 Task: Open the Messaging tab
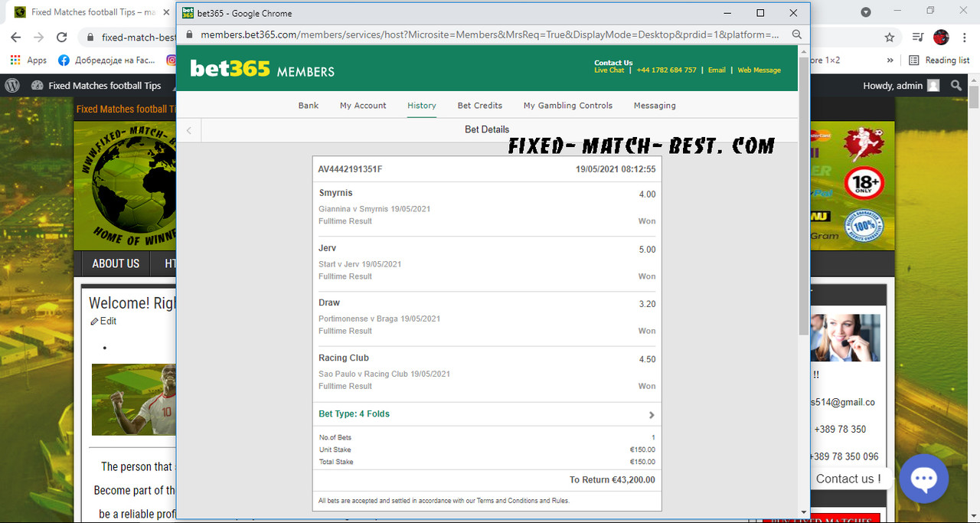[x=655, y=106]
